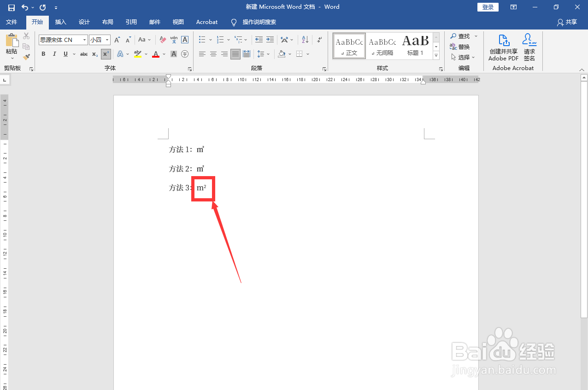Align text right
This screenshot has width=588, height=390.
coord(224,54)
